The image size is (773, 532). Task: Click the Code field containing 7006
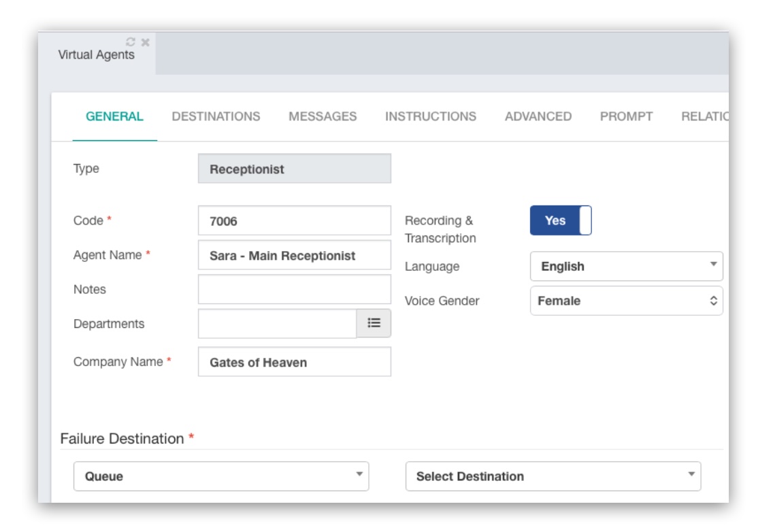click(295, 220)
